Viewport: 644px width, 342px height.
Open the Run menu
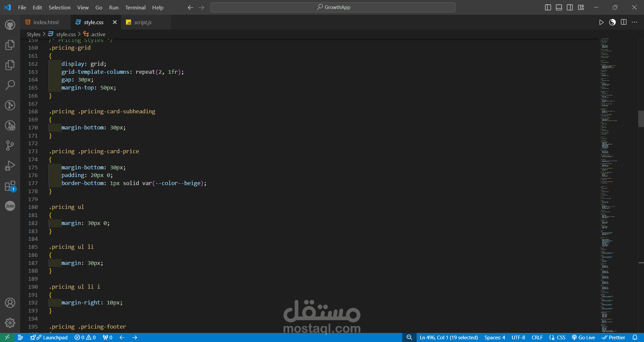pyautogui.click(x=114, y=7)
